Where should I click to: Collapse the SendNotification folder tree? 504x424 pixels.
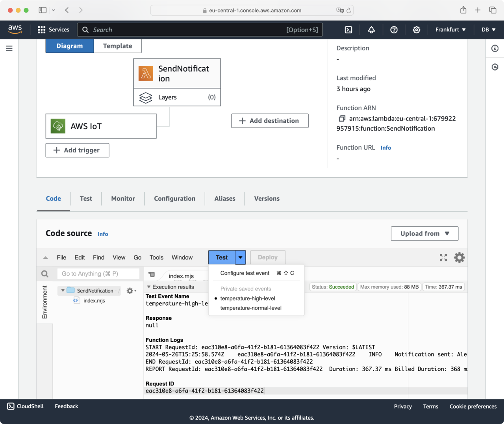coord(63,291)
